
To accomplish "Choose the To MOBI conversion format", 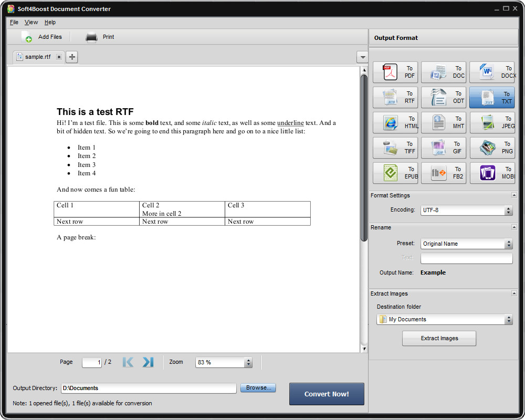I will click(492, 173).
